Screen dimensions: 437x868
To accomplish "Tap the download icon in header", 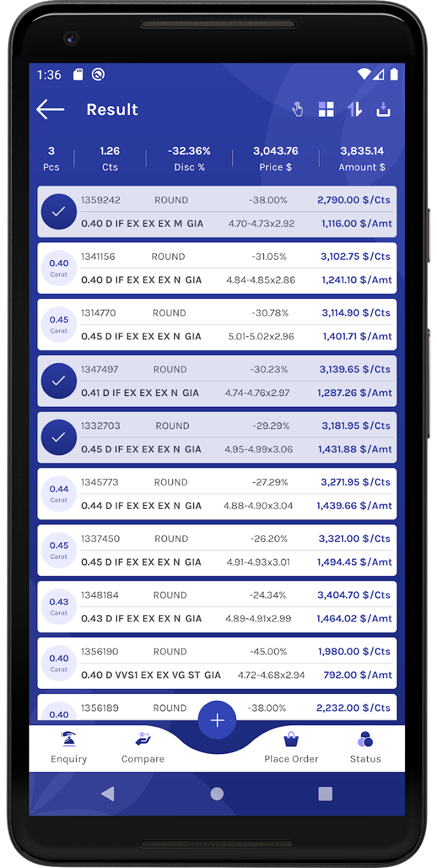I will [x=383, y=109].
